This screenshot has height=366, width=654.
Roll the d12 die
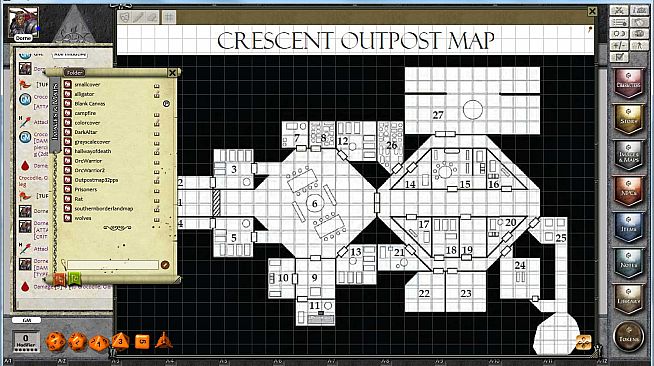click(x=78, y=341)
